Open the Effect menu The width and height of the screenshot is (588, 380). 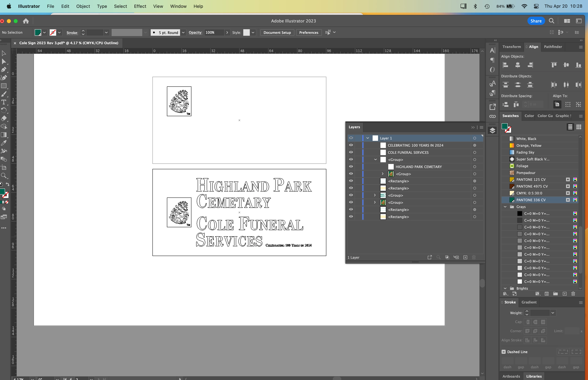(x=140, y=6)
